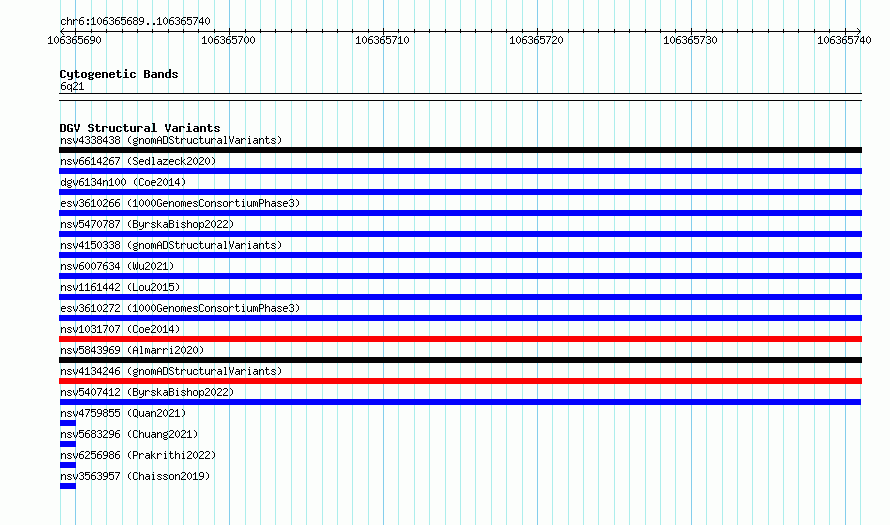Open variant nsv5470787 (ByrskaBishop2022) label
890x525 pixels.
[147, 224]
